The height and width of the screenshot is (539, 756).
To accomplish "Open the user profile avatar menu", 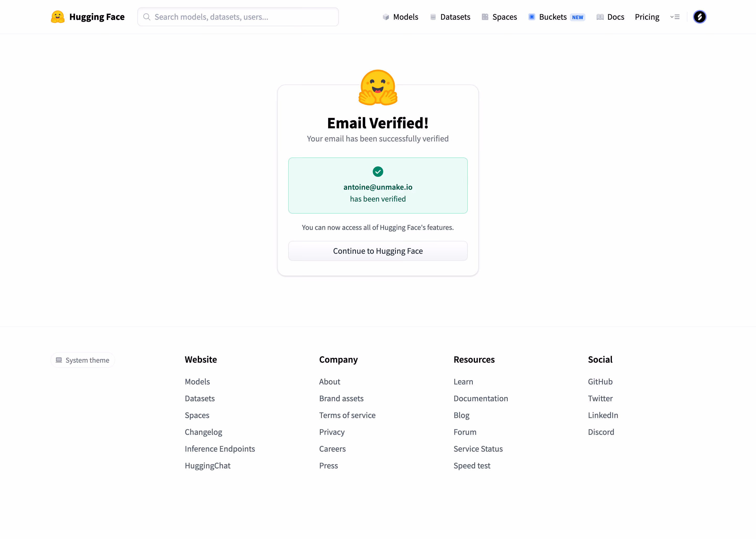I will tap(700, 17).
